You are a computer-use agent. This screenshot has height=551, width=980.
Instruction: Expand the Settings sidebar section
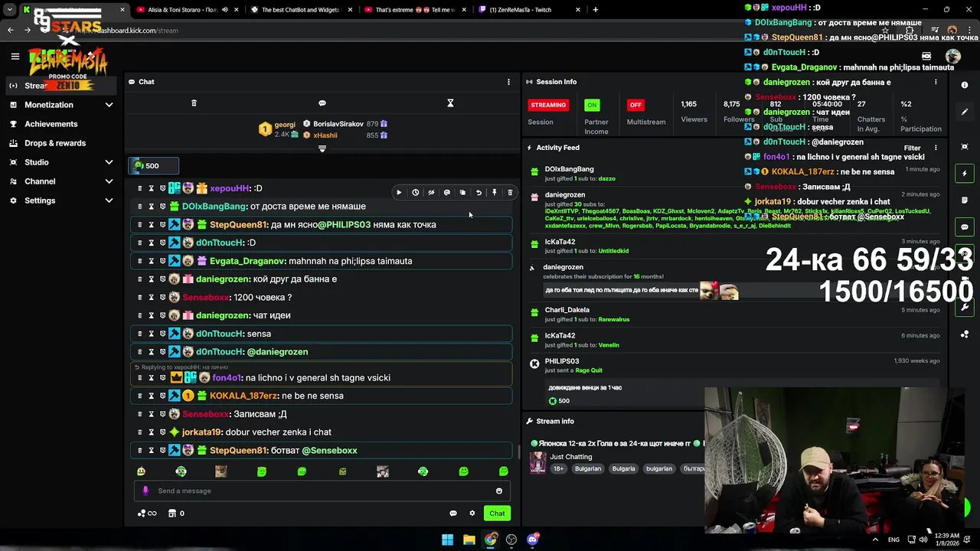(x=109, y=201)
